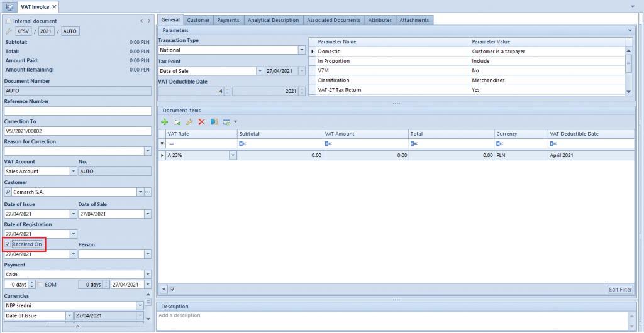Click the tab list arrow at the top right

[x=633, y=7]
